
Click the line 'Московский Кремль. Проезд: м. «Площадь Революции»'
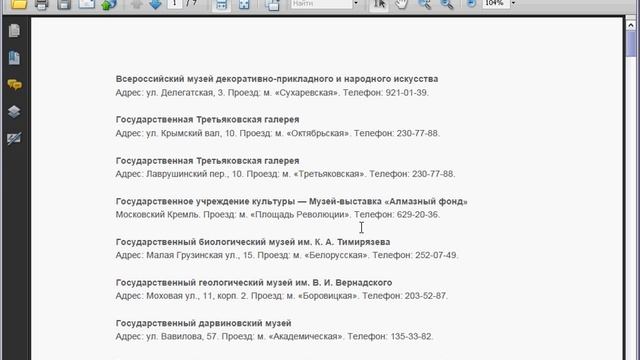(x=233, y=214)
